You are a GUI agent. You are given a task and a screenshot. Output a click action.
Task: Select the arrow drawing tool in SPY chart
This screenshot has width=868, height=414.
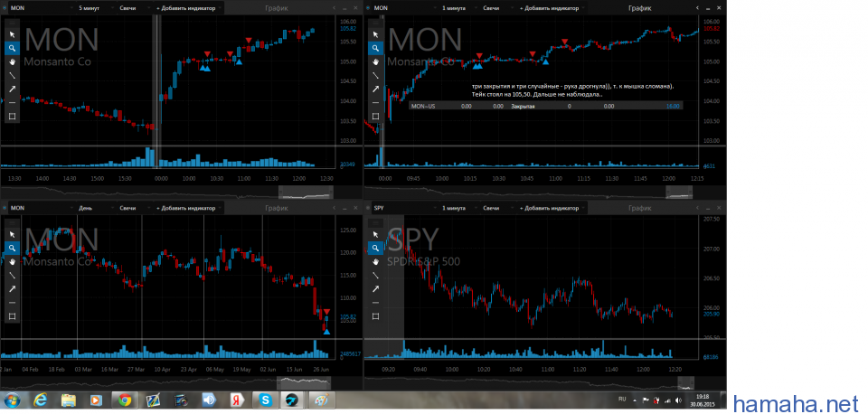[375, 289]
